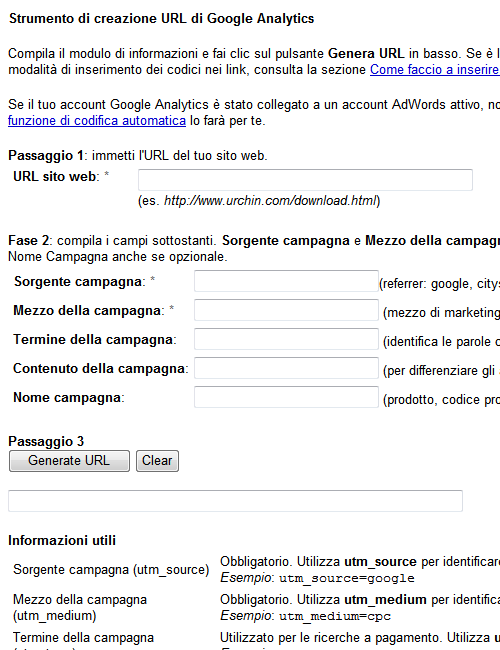Click the 'Termine della campagna:' field label

(x=95, y=340)
